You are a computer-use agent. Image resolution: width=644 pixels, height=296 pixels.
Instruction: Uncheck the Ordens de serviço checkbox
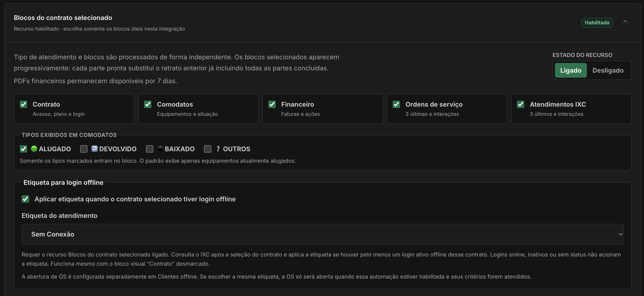[396, 104]
